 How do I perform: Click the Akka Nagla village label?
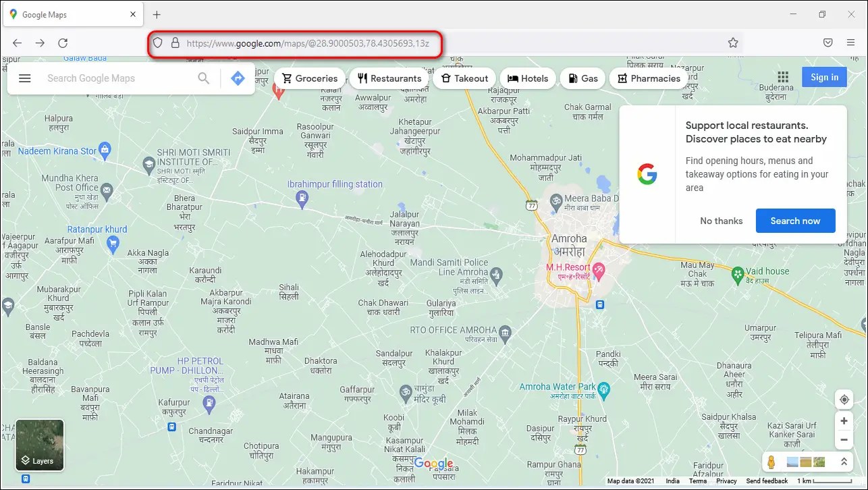click(x=148, y=263)
